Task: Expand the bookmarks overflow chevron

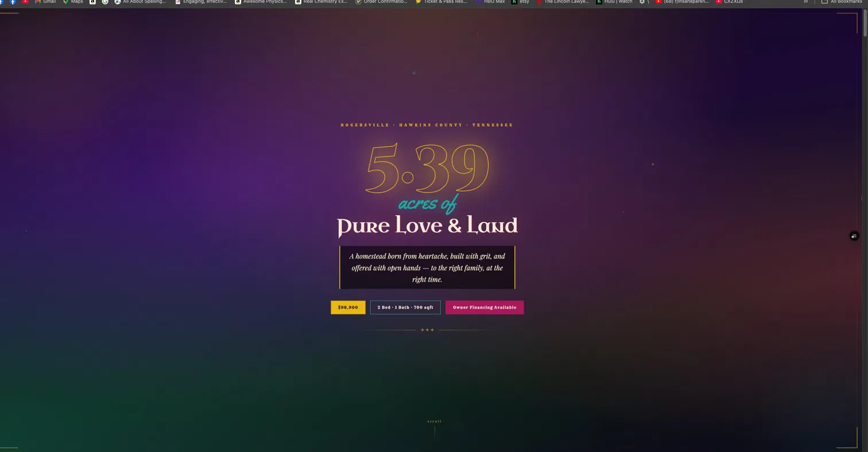Action: coord(805,2)
